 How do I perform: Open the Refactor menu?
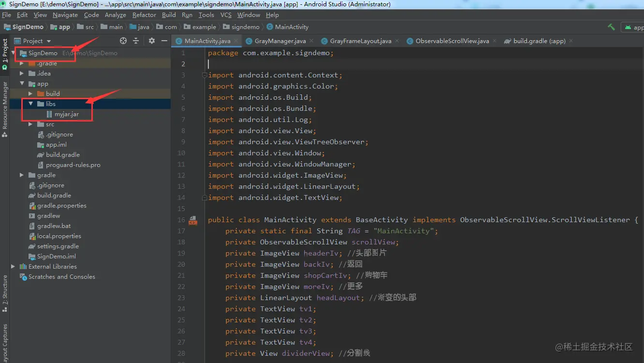coord(144,15)
